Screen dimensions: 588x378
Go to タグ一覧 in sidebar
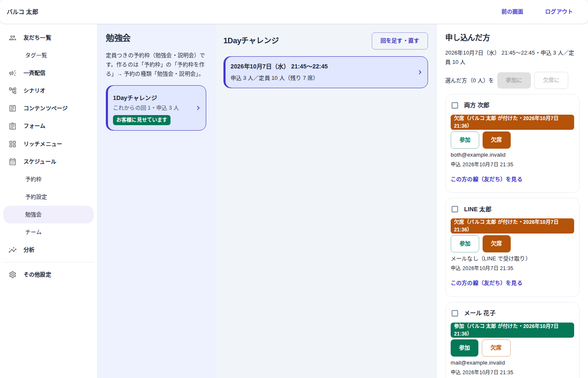(x=48, y=55)
